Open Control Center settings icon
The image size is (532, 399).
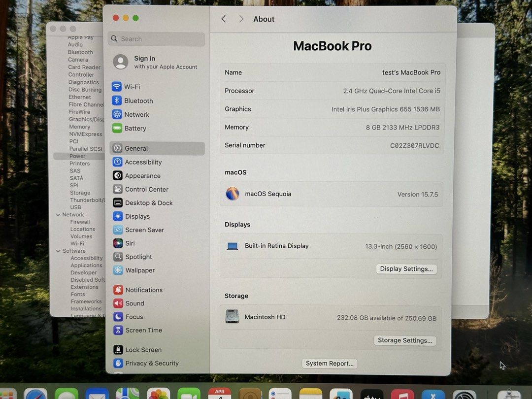(x=117, y=189)
